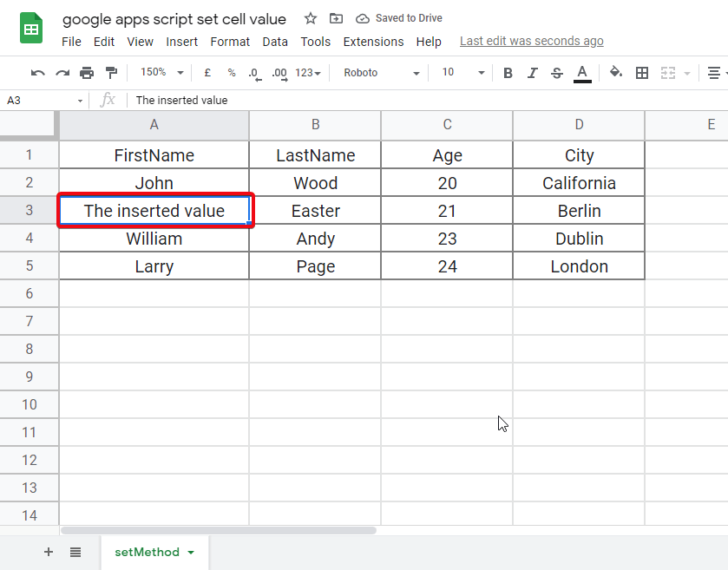Apply strikethrough to the cell text

click(556, 73)
